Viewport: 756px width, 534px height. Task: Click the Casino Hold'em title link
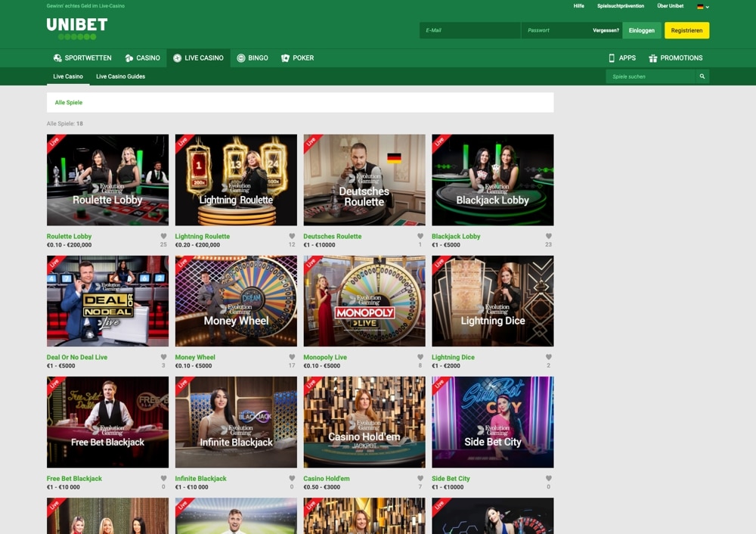click(x=327, y=479)
